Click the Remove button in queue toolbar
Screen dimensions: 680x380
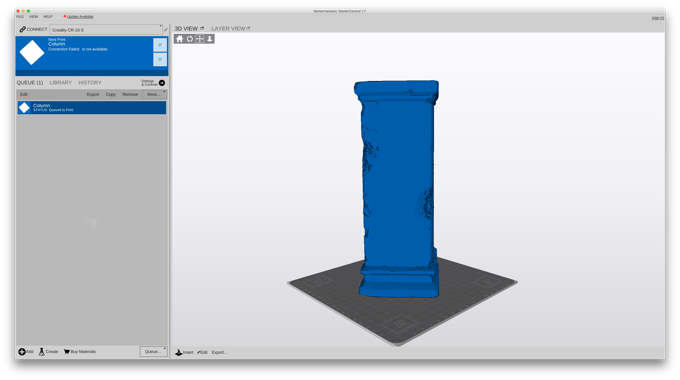coord(130,94)
